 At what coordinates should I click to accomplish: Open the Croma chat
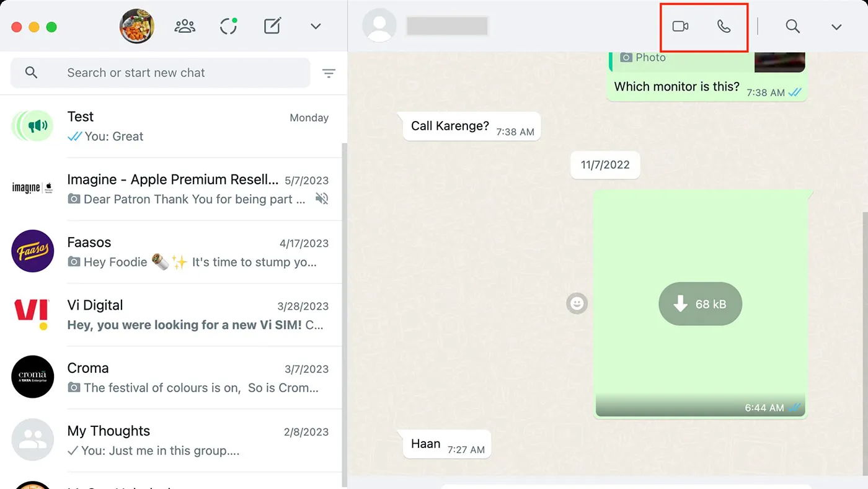click(x=174, y=377)
